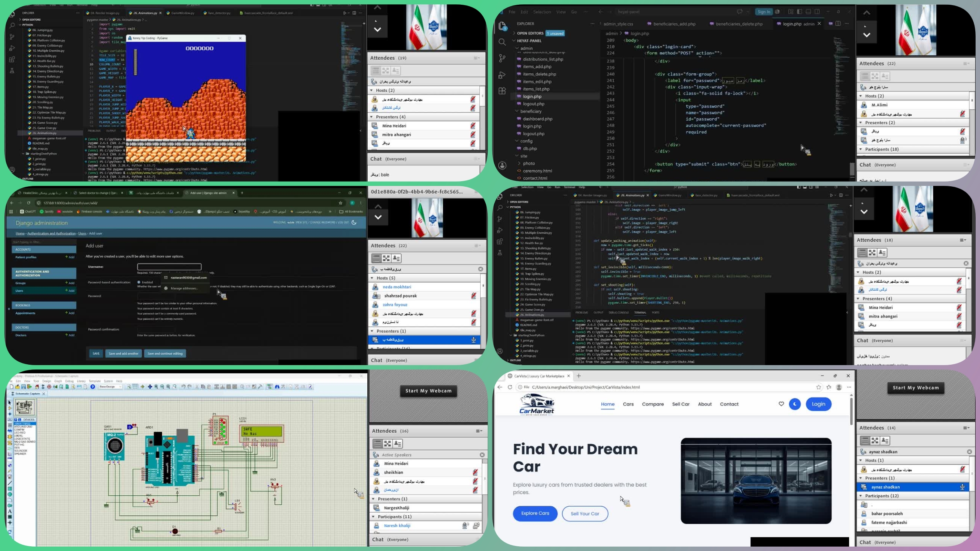Click the favorites heart icon on CarMarket header
The width and height of the screenshot is (980, 551).
(781, 404)
